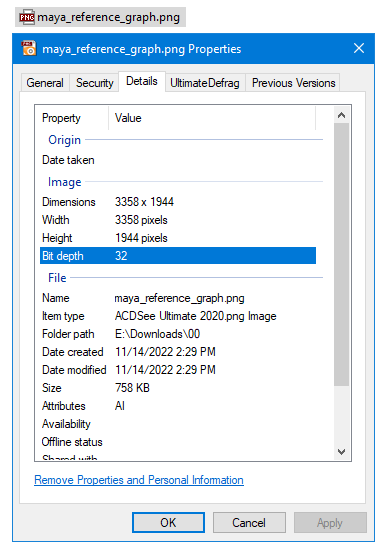
Task: Select the UltimateDefrag tab
Action: [x=205, y=83]
